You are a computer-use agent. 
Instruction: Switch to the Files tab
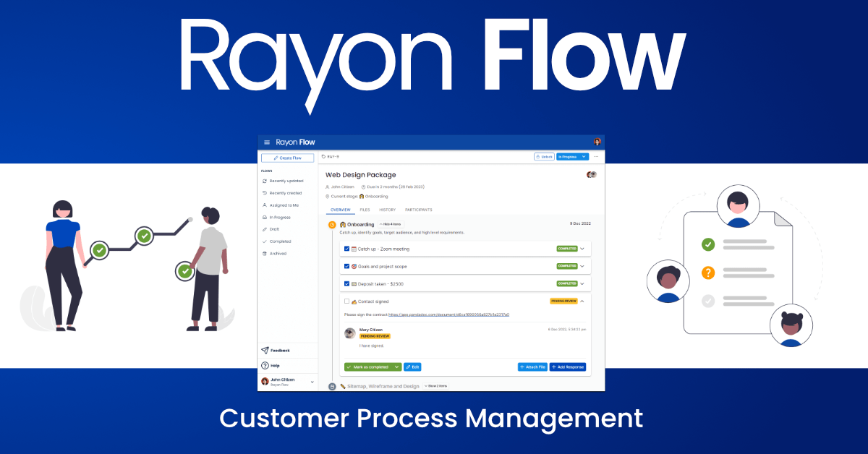tap(365, 210)
